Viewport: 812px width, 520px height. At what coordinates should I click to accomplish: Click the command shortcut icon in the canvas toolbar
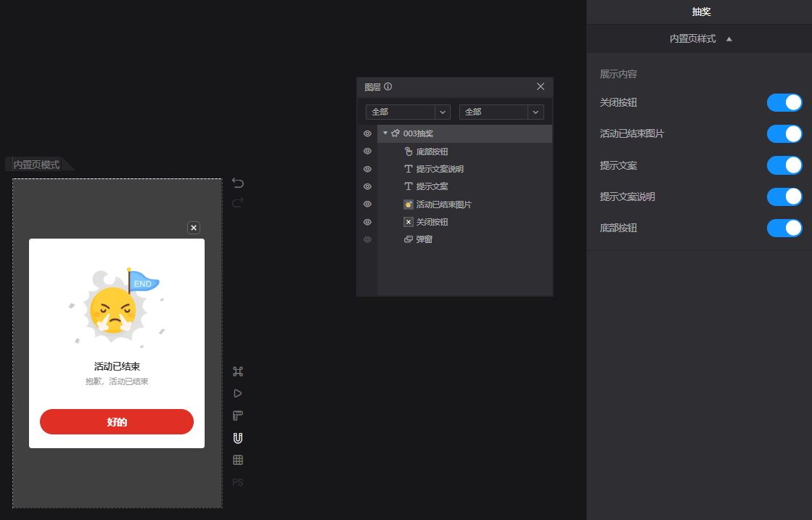(238, 371)
